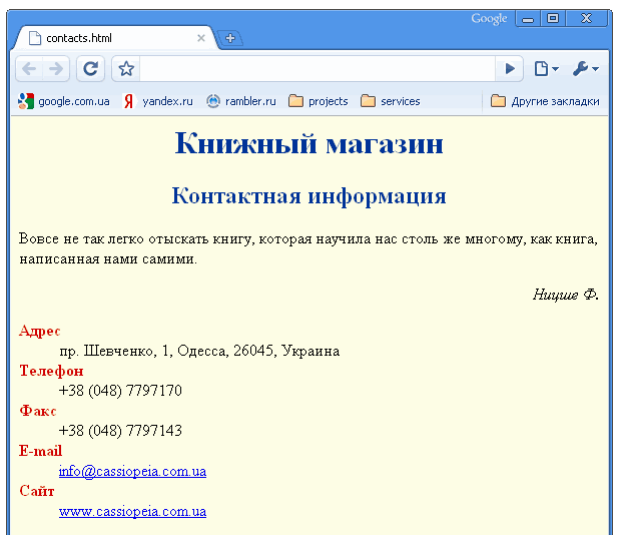Click the E-mail label

(x=40, y=451)
